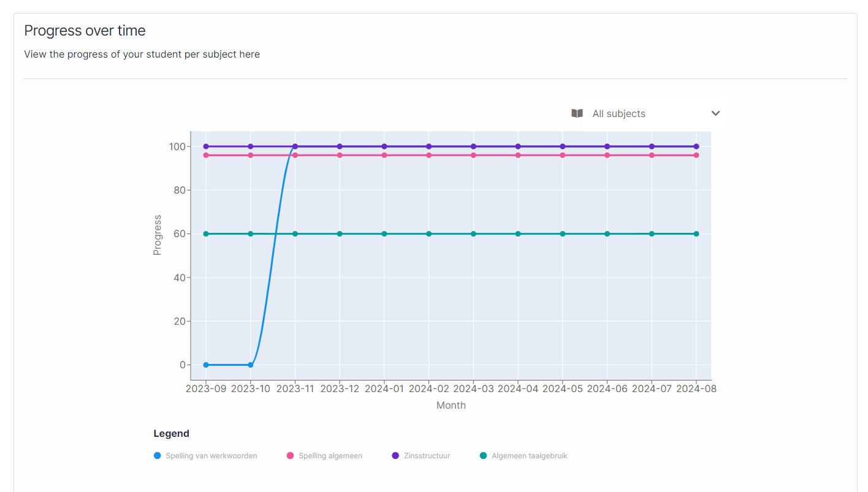Screen dimensions: 868x492
Task: Click the blue data point at 2023-09
Action: (x=206, y=365)
